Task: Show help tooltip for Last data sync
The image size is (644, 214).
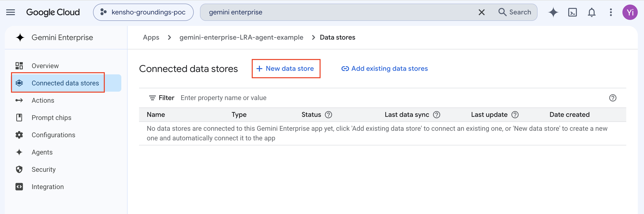Action: coord(437,115)
